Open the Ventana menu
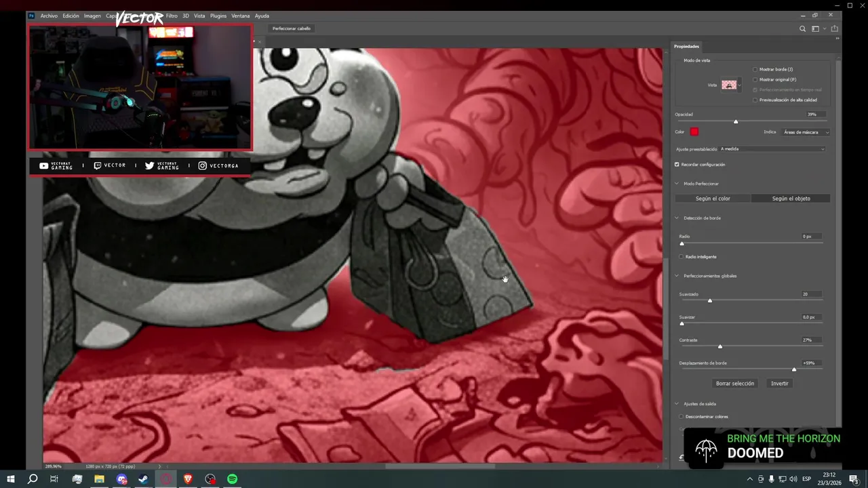This screenshot has width=868, height=488. tap(241, 16)
